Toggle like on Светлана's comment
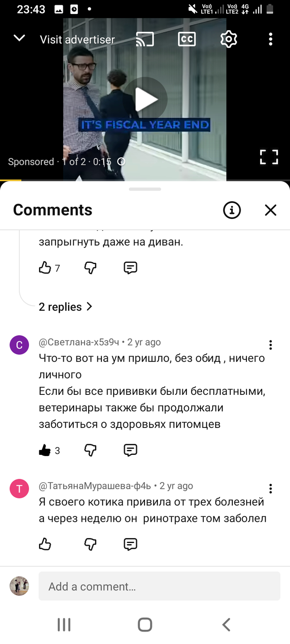The image size is (290, 644). 45,450
